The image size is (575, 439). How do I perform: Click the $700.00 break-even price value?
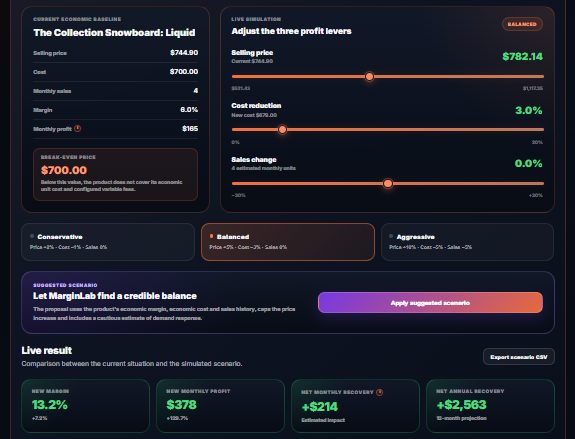tap(64, 170)
